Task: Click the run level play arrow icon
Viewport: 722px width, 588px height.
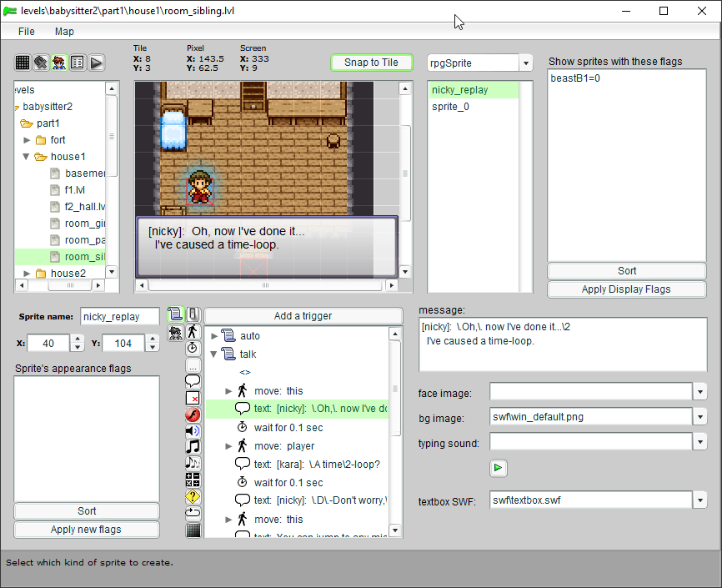Action: point(97,63)
